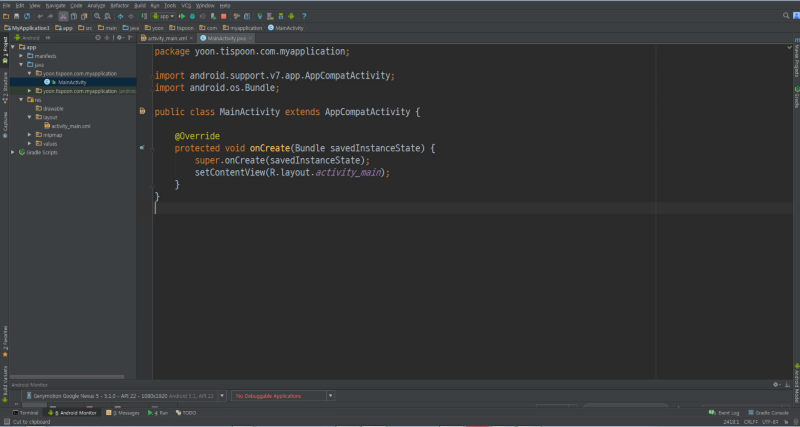This screenshot has width=800, height=427.
Task: Click the Cut scissors icon in toolbar
Action: [x=63, y=16]
